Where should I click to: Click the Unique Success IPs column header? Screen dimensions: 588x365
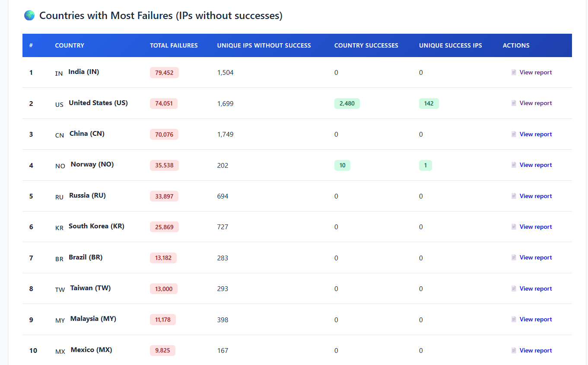[450, 45]
